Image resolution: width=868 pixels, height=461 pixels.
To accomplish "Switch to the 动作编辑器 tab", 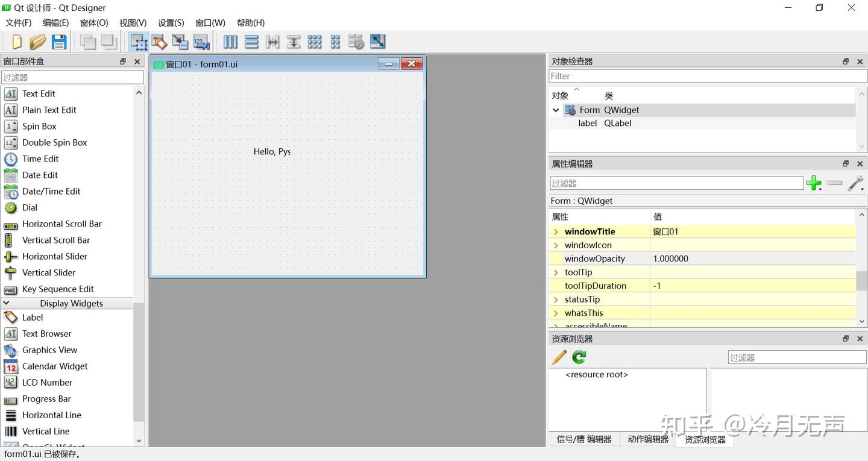I will [x=647, y=439].
